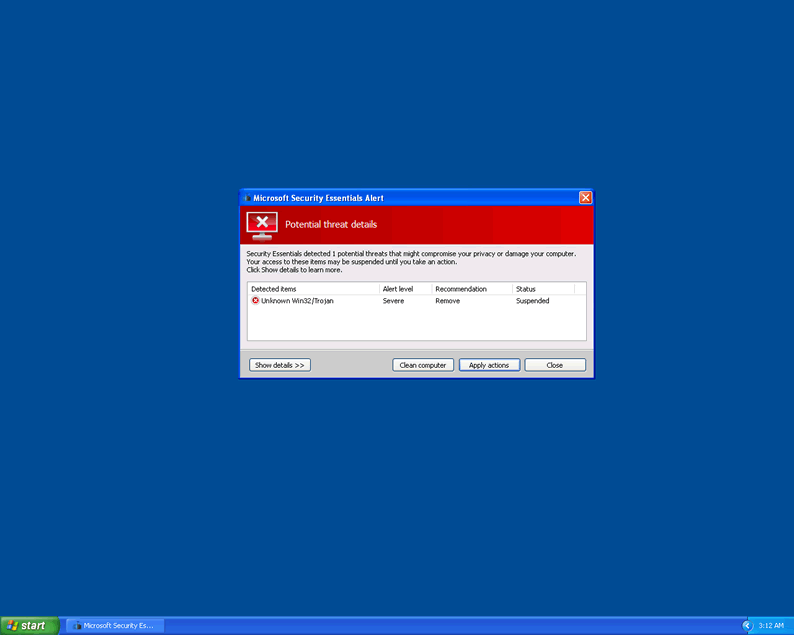The width and height of the screenshot is (794, 635).
Task: Click the red X icon beside Unknown Win32/Trojan
Action: [x=255, y=301]
